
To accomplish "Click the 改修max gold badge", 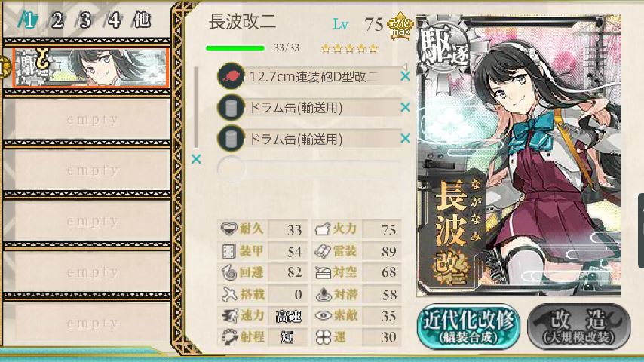I will tap(400, 26).
